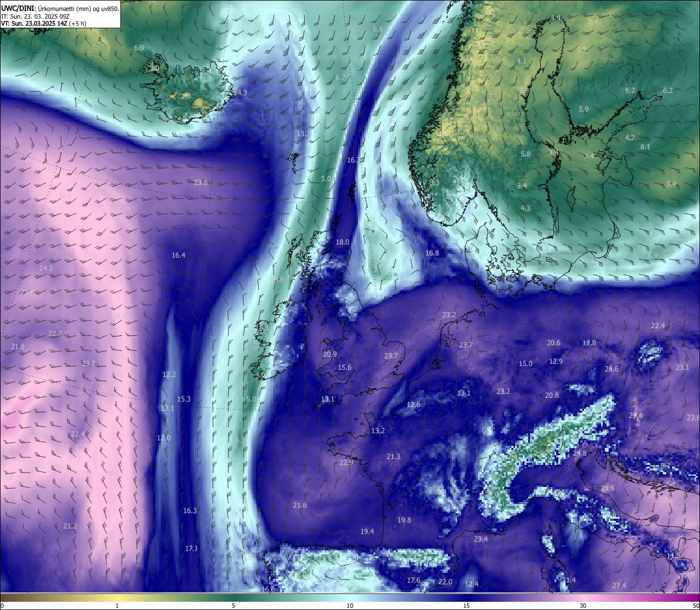Click the 19.4 value on the map
Viewport: 700px width, 610px height.
[x=367, y=532]
